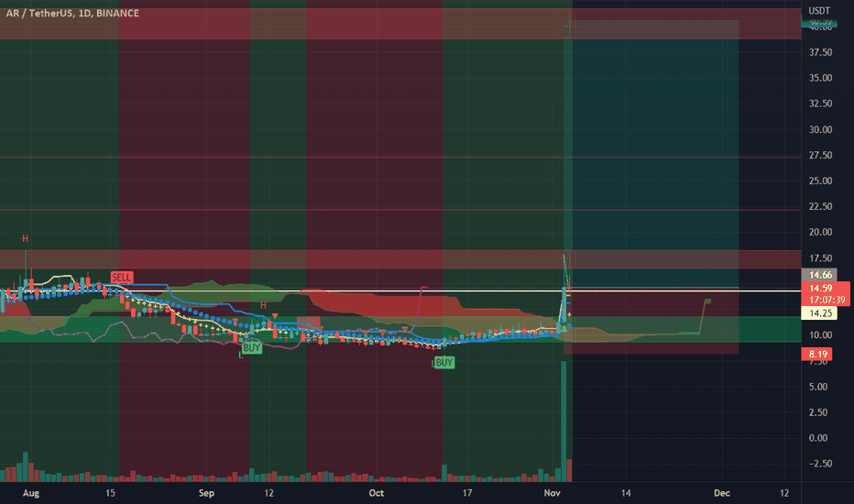854x504 pixels.
Task: Select the red SELL signal label
Action: click(x=122, y=278)
